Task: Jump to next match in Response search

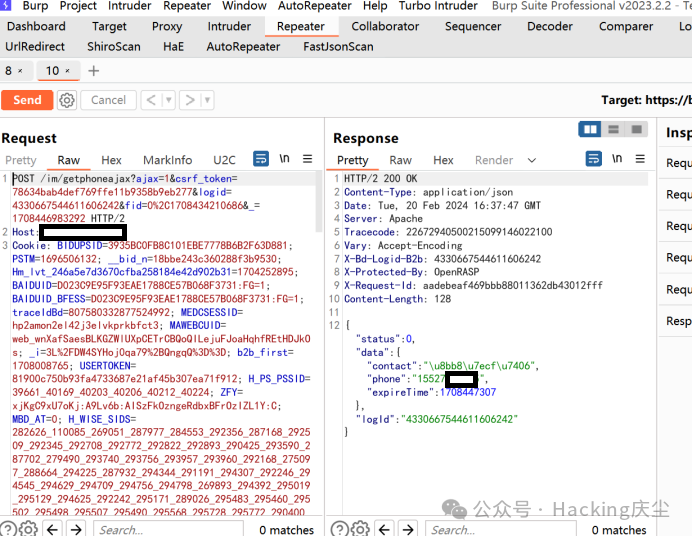Action: [408, 529]
